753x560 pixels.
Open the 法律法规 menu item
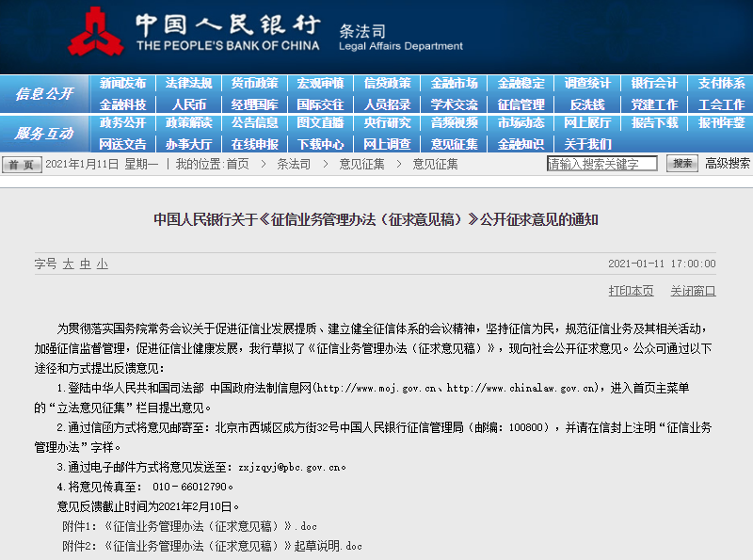pos(188,84)
